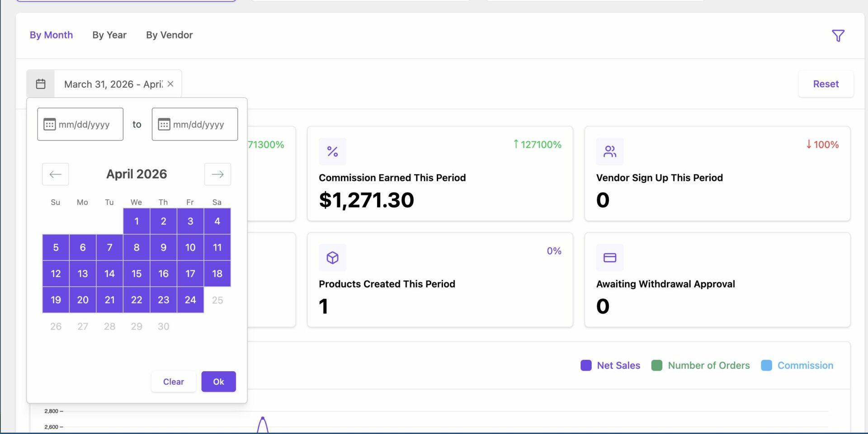Switch to the By Month tab
The width and height of the screenshot is (868, 434).
tap(51, 35)
